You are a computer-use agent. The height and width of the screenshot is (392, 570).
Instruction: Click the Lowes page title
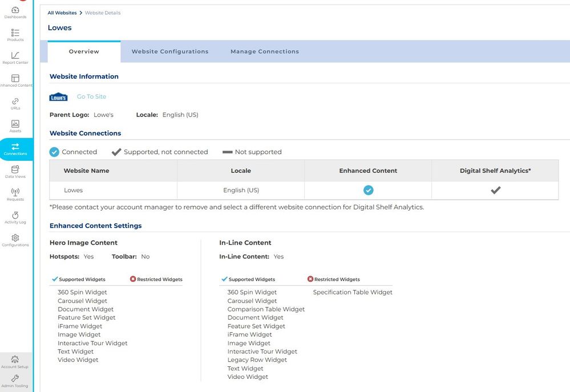click(x=59, y=27)
